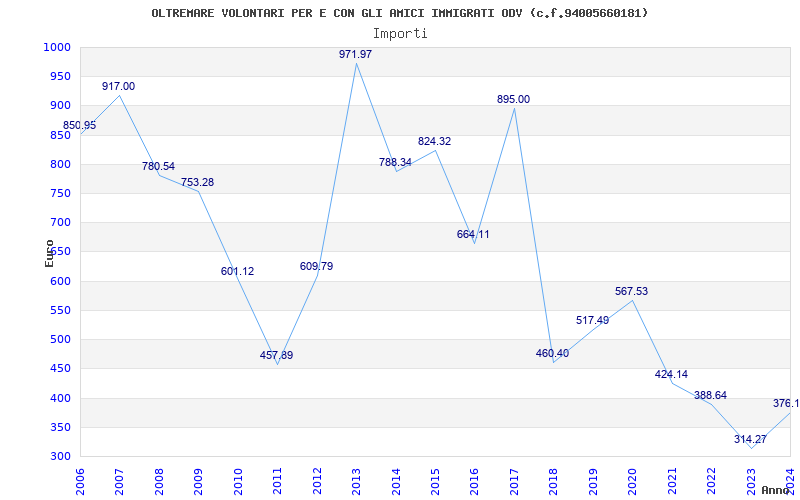Click the 2022 x-axis year tick
The height and width of the screenshot is (500, 800).
[711, 481]
